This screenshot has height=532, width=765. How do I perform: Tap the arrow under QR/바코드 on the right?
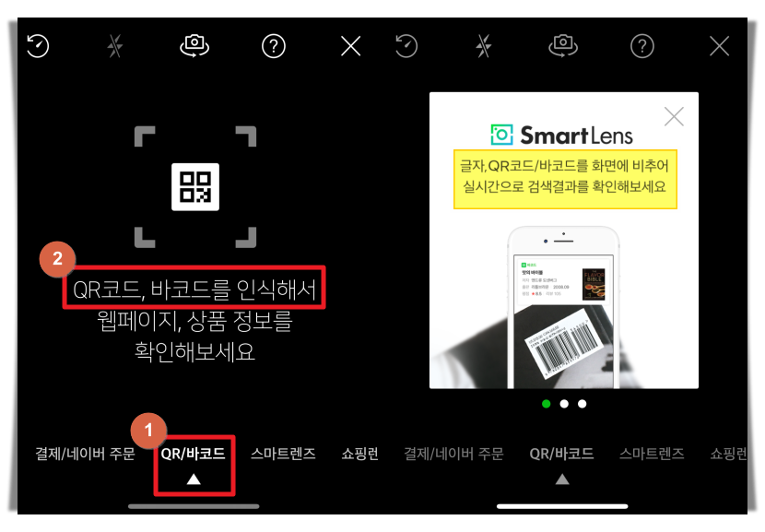563,478
